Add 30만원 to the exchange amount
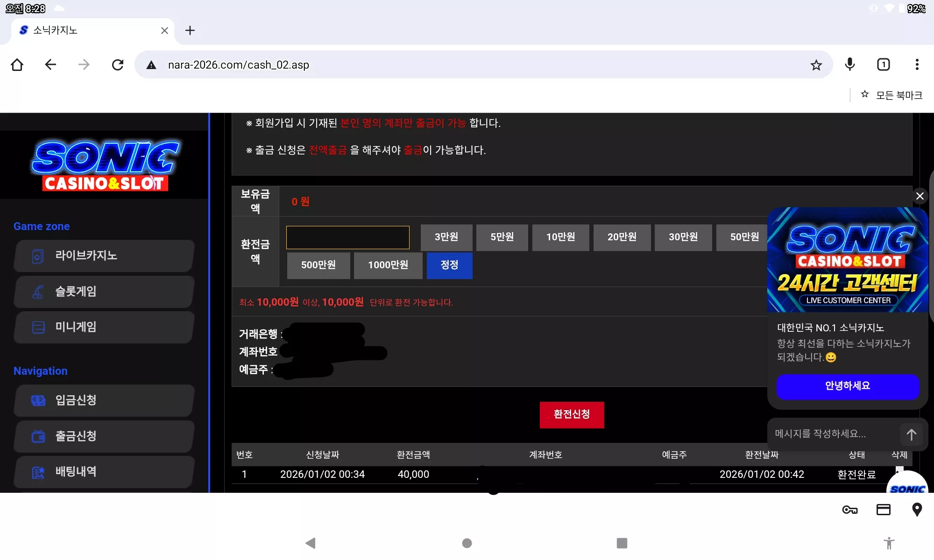The width and height of the screenshot is (934, 560). [x=683, y=238]
